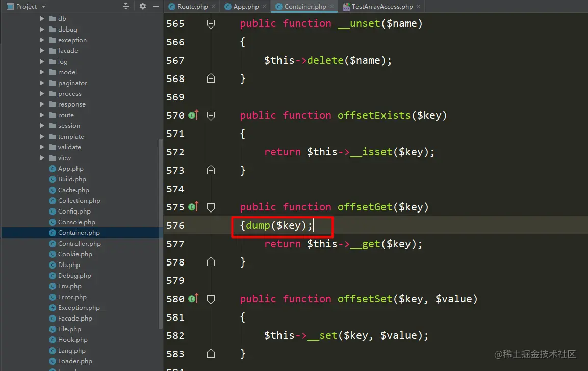Switch to the Route.php tab
This screenshot has height=371, width=588.
tap(192, 7)
